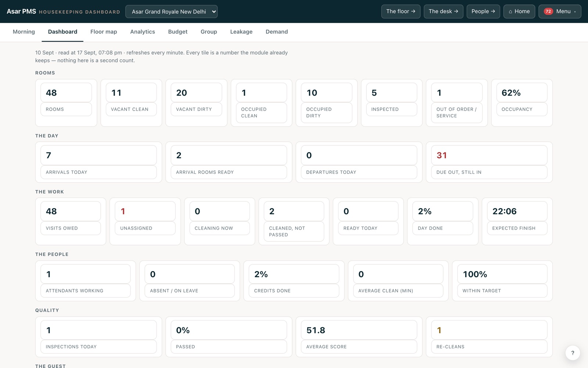
Task: Open the Arrivals Today tile showing 7
Action: [x=98, y=162]
